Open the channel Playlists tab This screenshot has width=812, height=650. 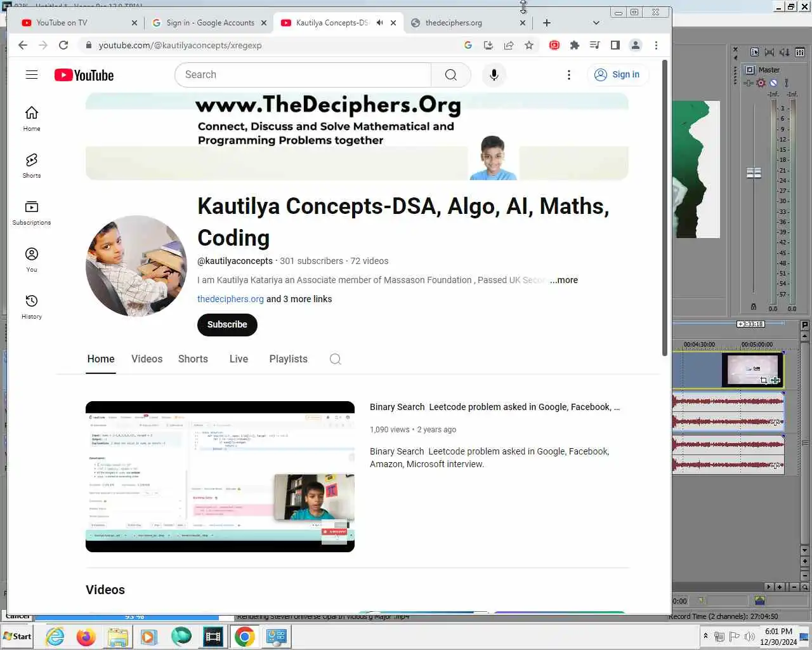(288, 359)
